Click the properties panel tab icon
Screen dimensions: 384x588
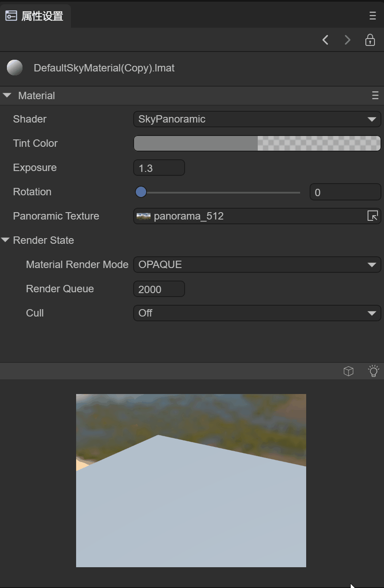coord(11,16)
